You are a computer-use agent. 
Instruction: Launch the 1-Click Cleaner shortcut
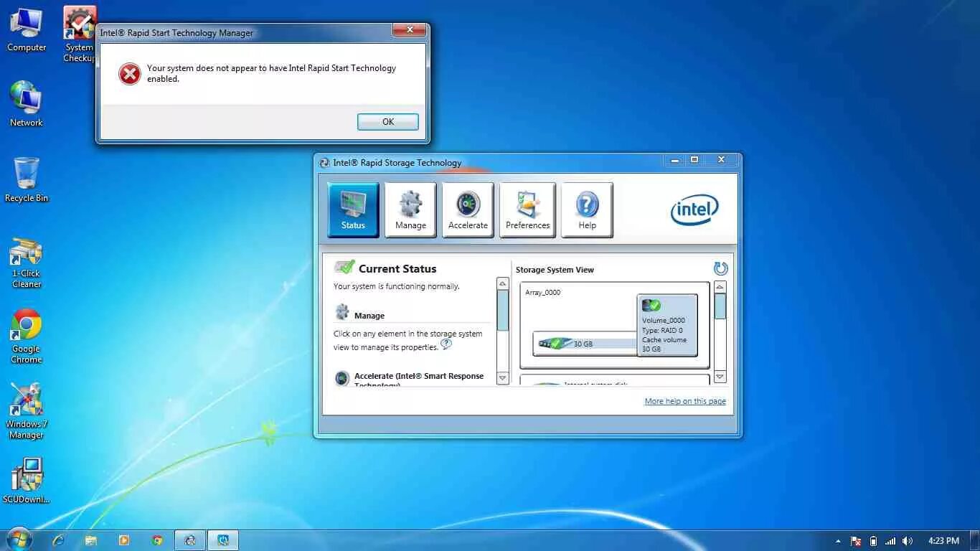click(27, 262)
